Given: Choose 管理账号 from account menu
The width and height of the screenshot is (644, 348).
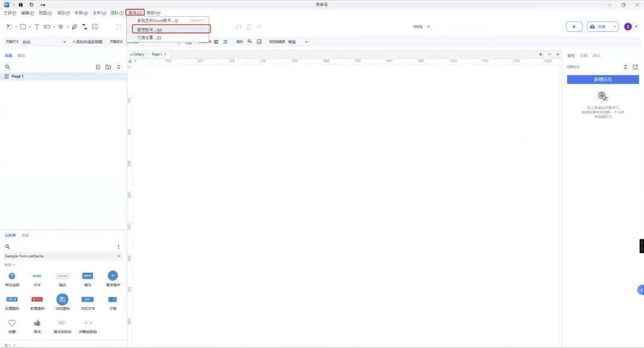Looking at the screenshot, I should pyautogui.click(x=171, y=30).
